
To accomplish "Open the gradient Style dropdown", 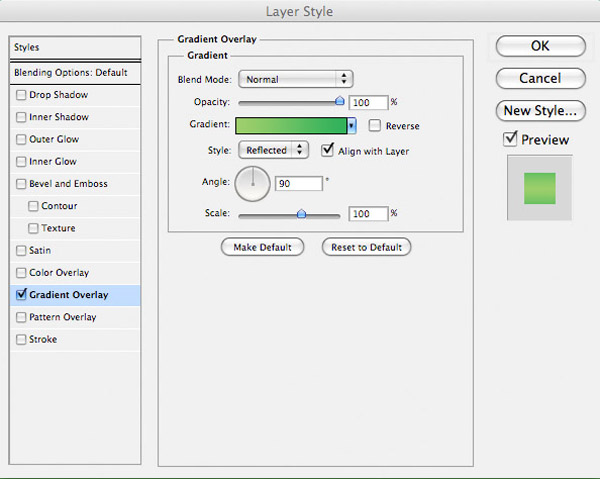I will pos(273,150).
